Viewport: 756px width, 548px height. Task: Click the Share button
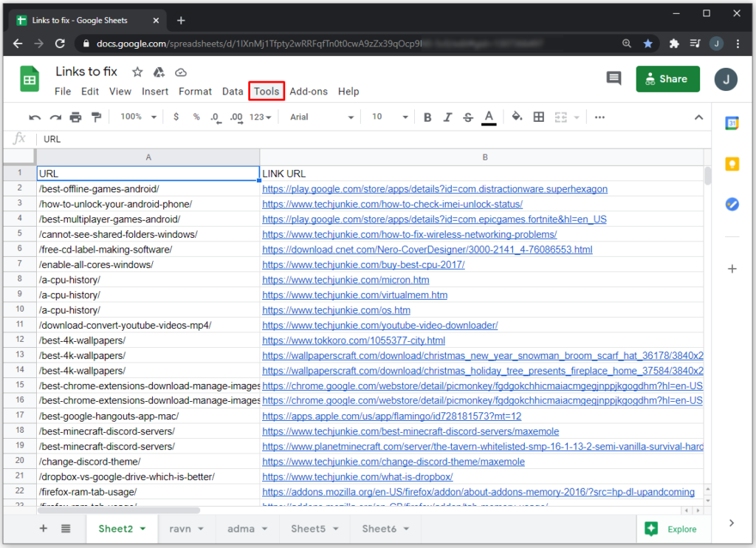667,79
